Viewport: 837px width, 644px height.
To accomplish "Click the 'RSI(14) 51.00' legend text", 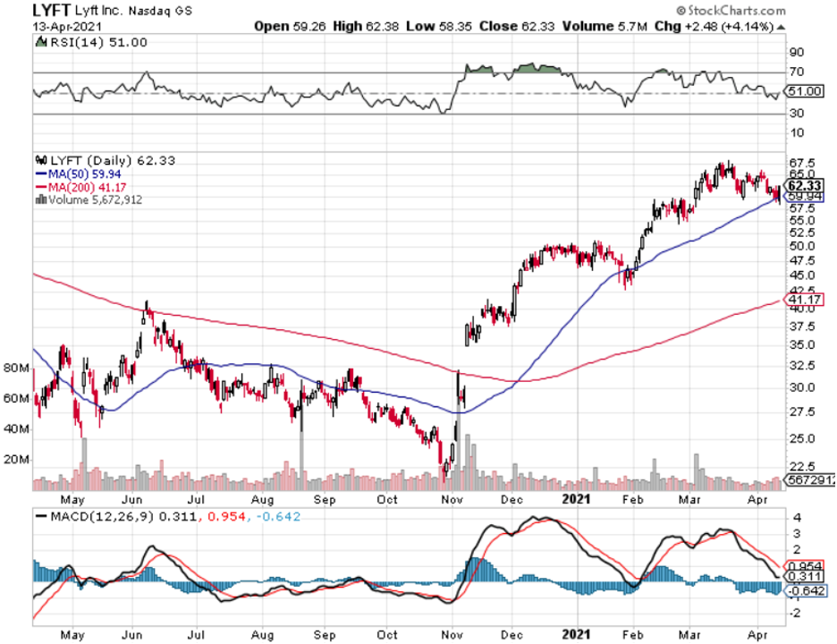I will pyautogui.click(x=98, y=42).
